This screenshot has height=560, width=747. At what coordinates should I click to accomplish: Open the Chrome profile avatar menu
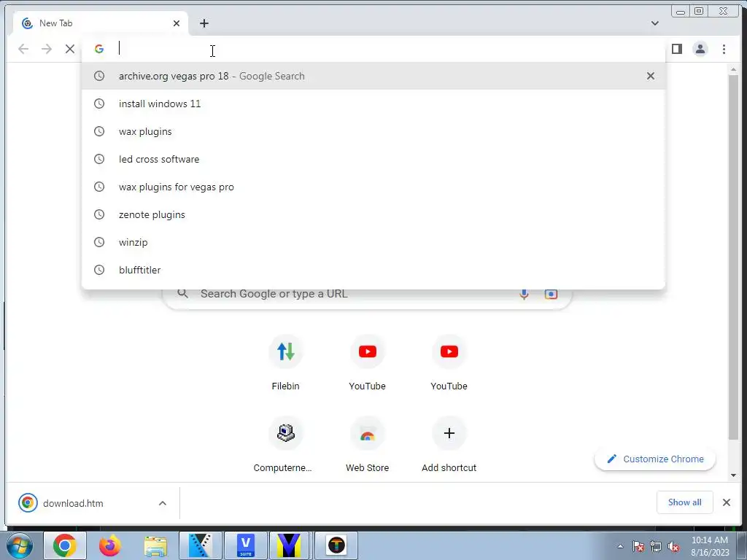coord(700,49)
